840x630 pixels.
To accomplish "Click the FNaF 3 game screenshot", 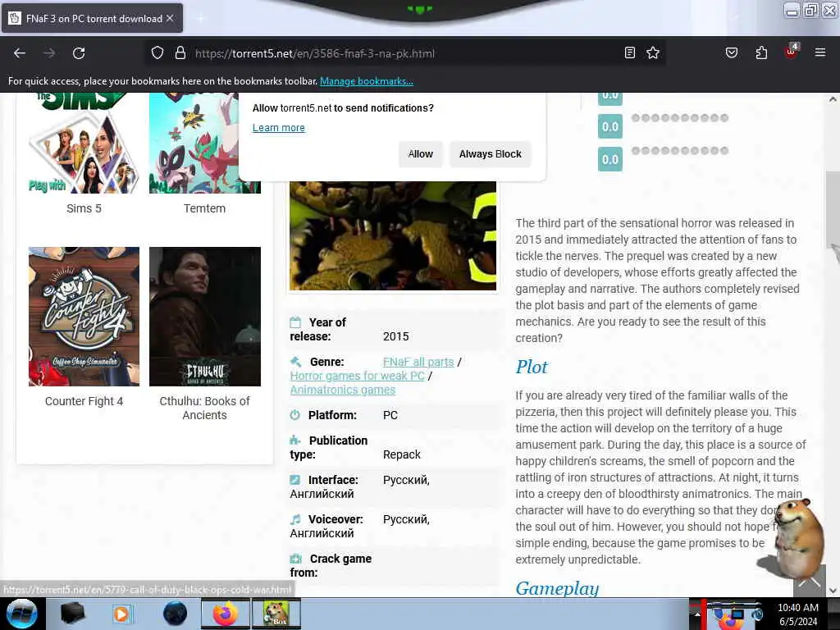I will (x=393, y=235).
